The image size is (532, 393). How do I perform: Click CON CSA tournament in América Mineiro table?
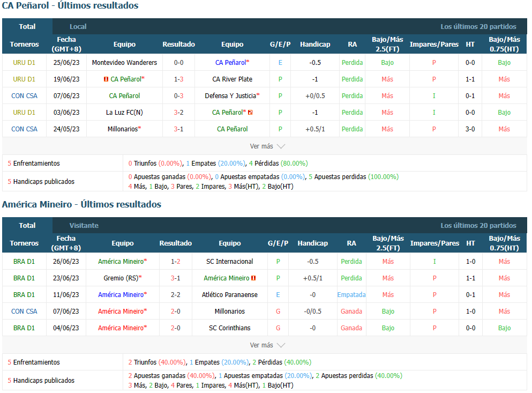click(x=25, y=312)
